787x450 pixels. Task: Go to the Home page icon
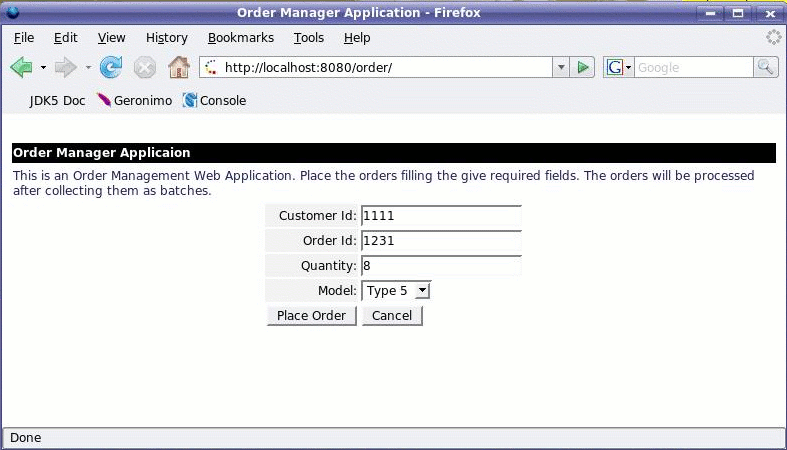tap(179, 67)
